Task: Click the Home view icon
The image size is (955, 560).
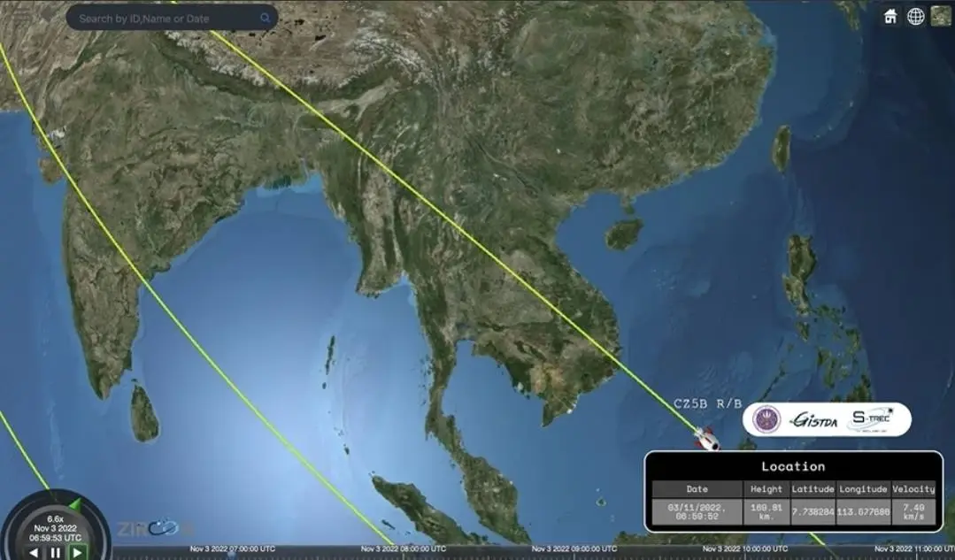Action: click(890, 17)
